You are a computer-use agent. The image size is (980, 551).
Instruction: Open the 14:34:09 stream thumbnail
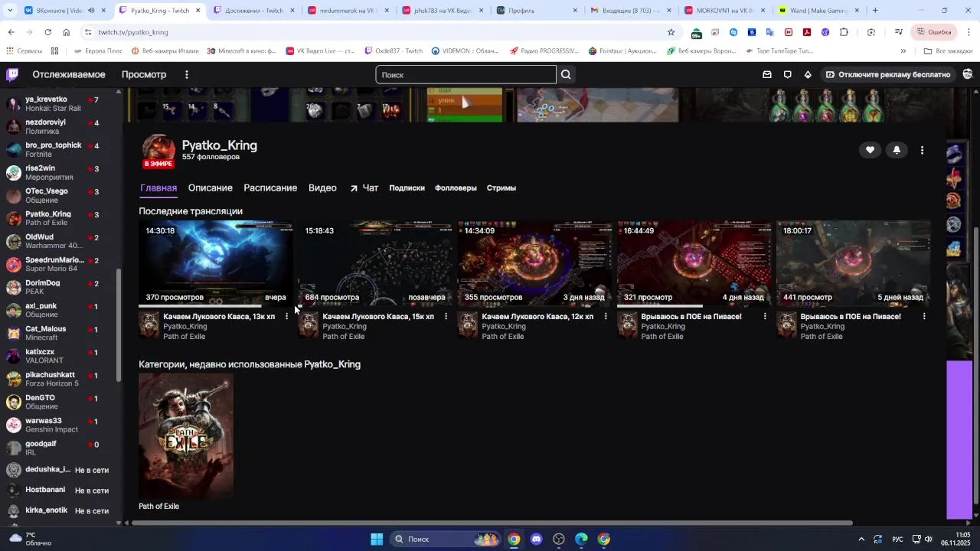(534, 263)
